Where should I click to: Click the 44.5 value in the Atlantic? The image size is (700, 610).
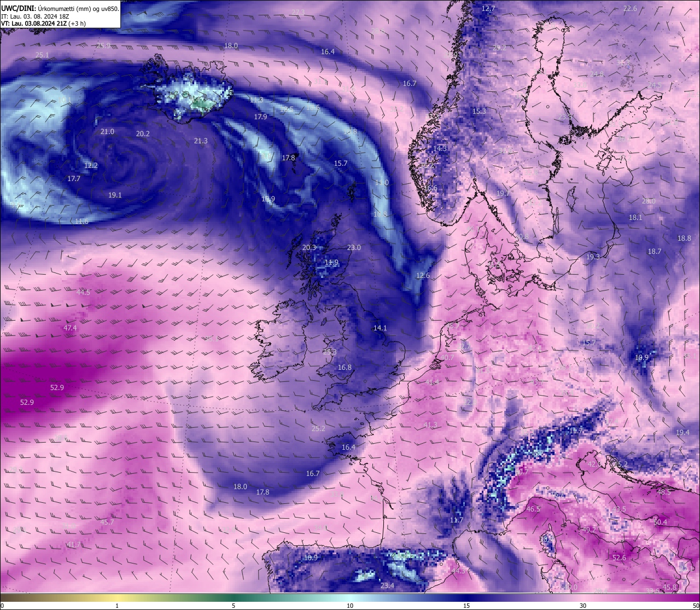[83, 293]
